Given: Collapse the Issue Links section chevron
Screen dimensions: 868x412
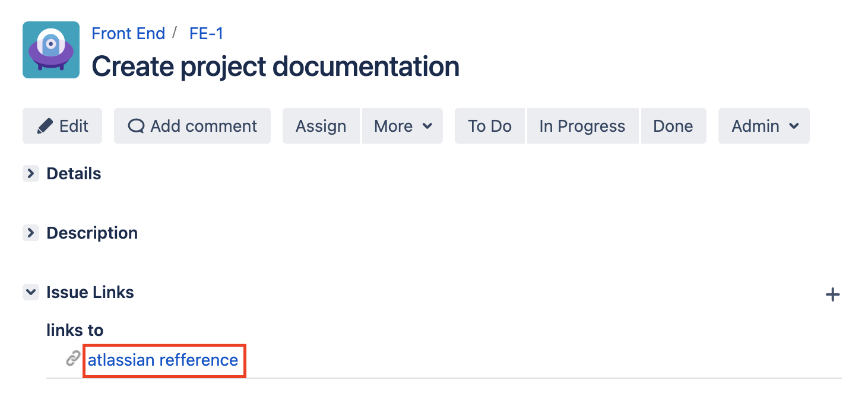Looking at the screenshot, I should 30,292.
